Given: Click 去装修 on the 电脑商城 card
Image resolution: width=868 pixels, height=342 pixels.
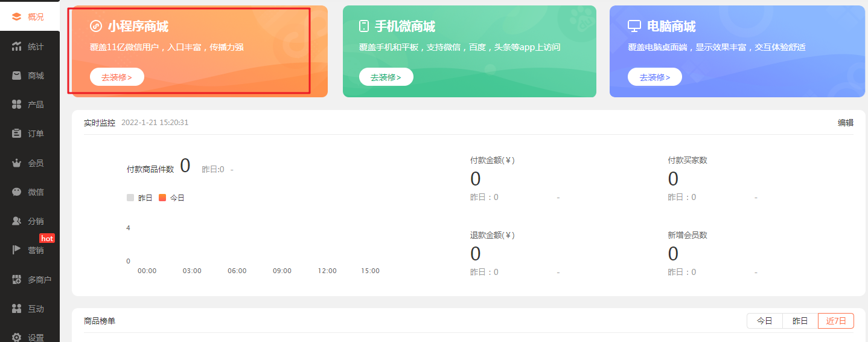Looking at the screenshot, I should tap(655, 77).
